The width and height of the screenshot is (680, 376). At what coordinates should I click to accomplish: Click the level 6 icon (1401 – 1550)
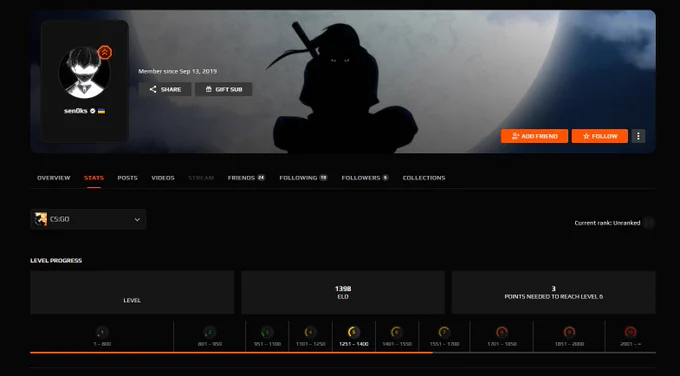(x=396, y=333)
